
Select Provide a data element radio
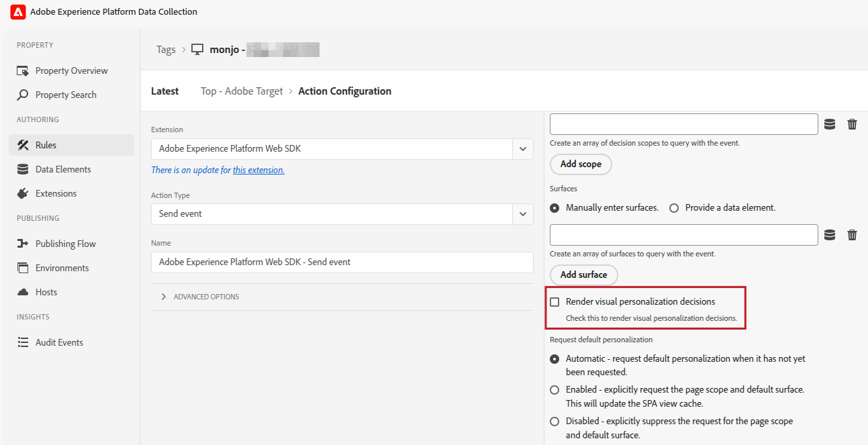coord(674,208)
